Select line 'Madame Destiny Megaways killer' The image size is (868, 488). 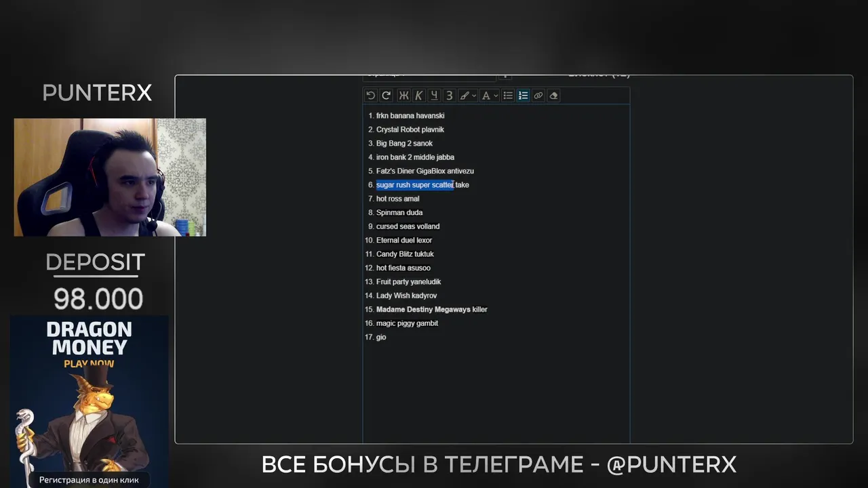point(432,310)
